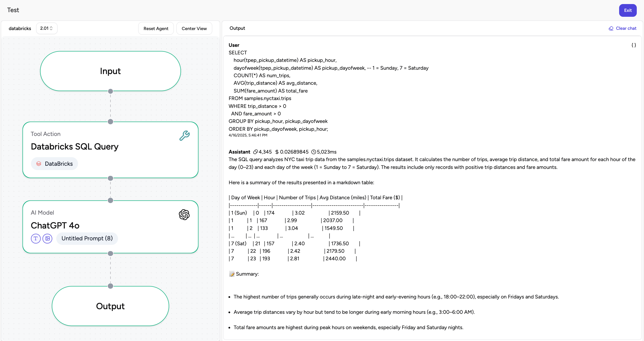This screenshot has height=341, width=644.
Task: Click the connector dot atop the AI Model card
Action: (110, 200)
